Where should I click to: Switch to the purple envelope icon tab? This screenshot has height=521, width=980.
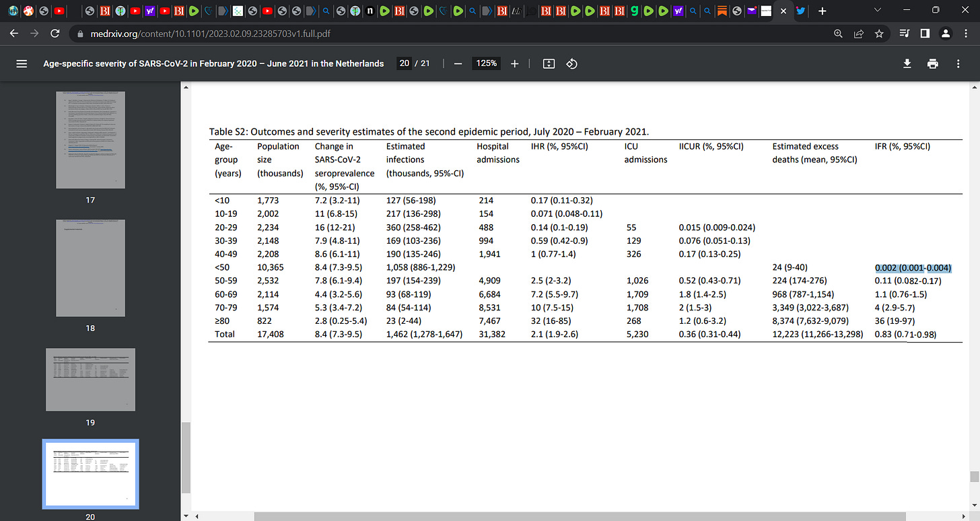pyautogui.click(x=751, y=11)
